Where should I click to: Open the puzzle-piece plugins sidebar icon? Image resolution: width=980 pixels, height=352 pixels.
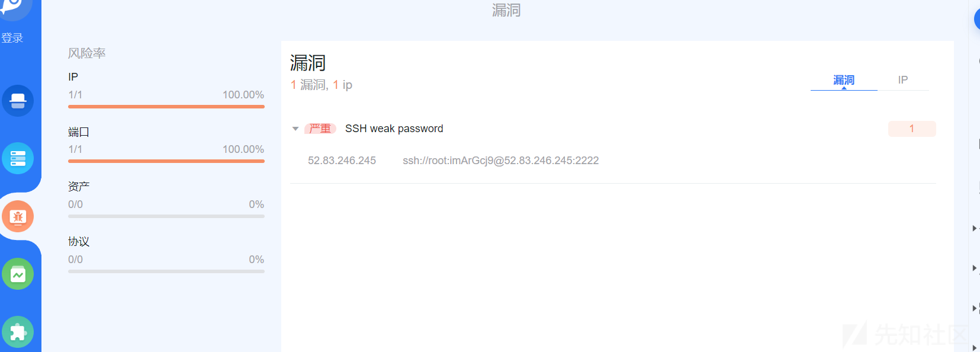pyautogui.click(x=18, y=332)
